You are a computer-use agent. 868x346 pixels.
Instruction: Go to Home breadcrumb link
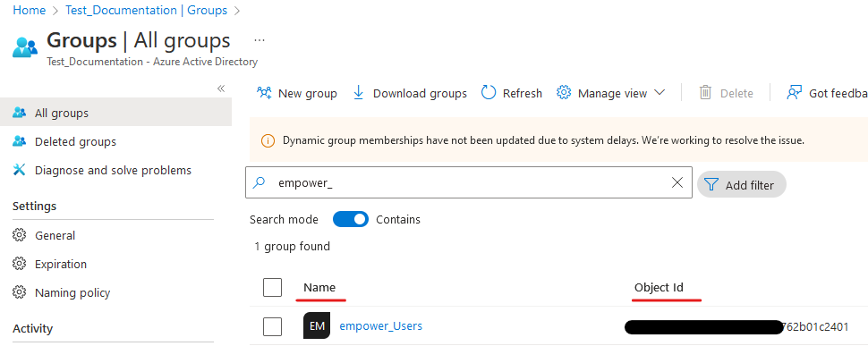tap(29, 10)
